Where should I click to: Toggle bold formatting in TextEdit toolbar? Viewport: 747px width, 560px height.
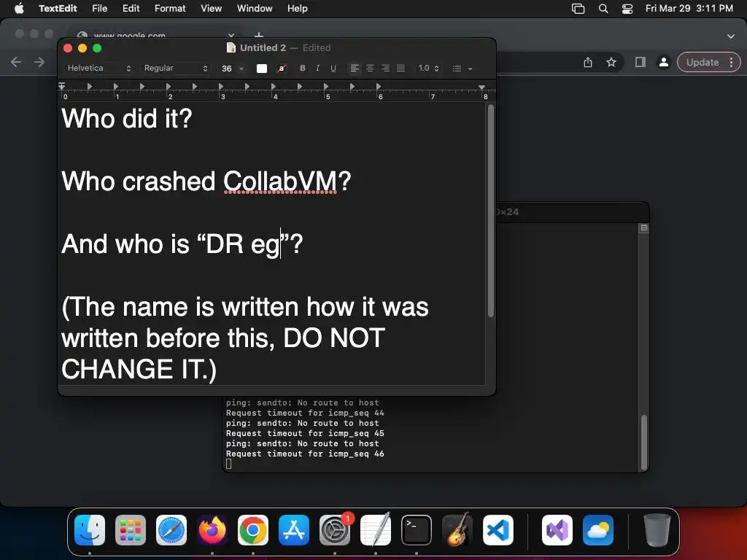(303, 68)
